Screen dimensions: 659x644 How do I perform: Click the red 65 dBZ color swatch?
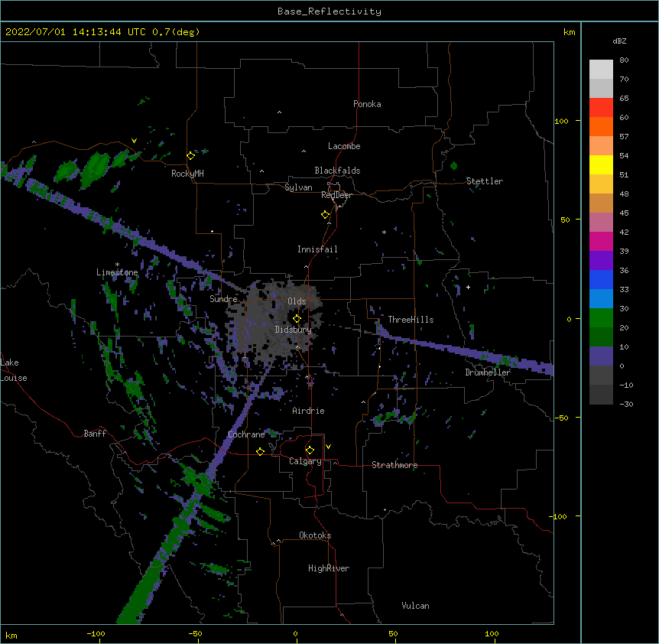(601, 107)
